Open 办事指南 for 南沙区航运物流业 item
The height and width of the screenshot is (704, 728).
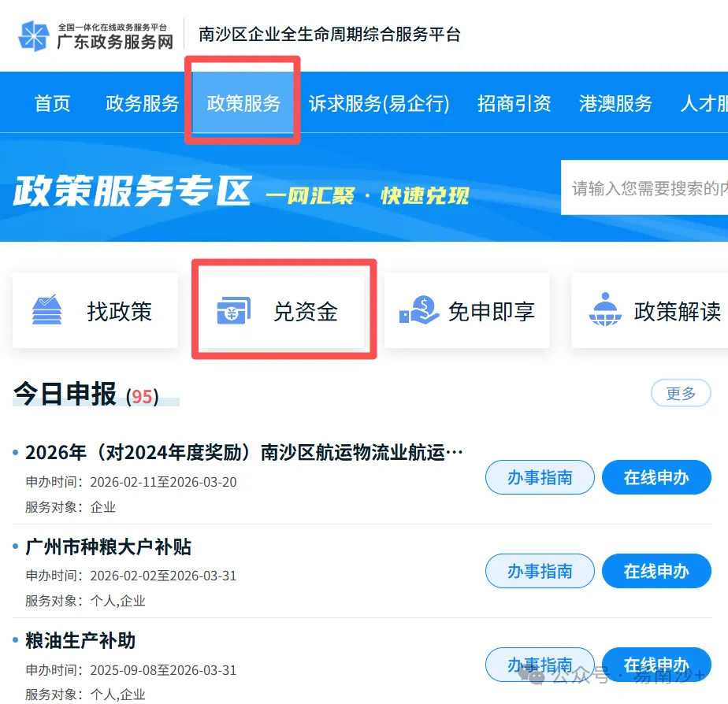click(x=540, y=477)
